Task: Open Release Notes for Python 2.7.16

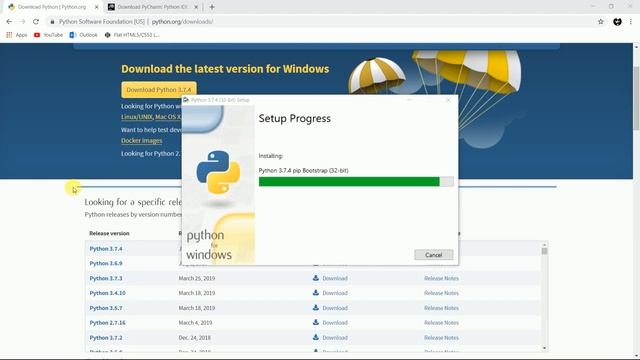Action: (x=441, y=323)
